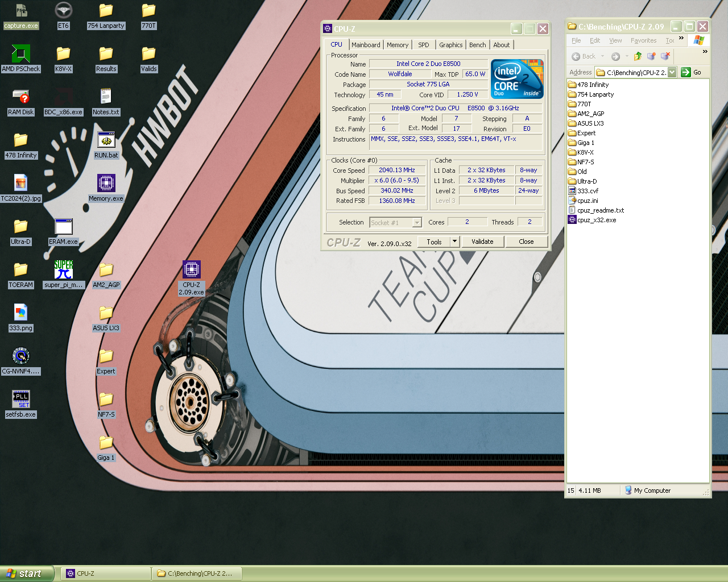This screenshot has height=582, width=728.
Task: Launch the Memory.exe desktop icon
Action: (106, 189)
